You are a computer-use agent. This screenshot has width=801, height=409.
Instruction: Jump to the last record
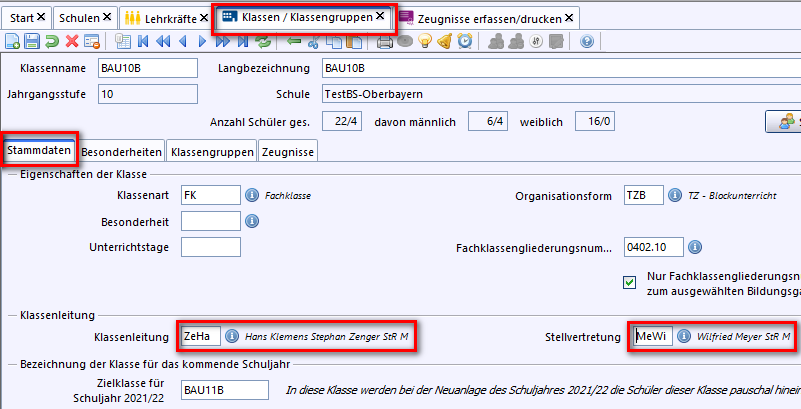[x=243, y=41]
